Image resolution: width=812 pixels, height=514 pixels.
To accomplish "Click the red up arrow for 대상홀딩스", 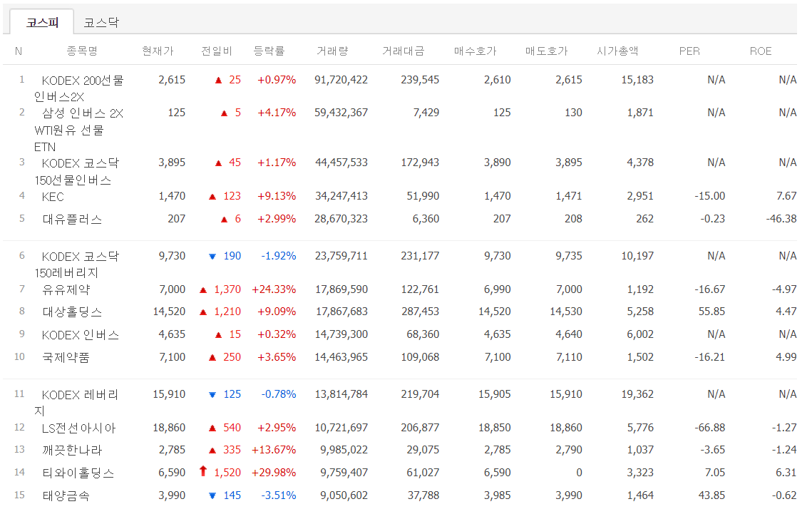I will click(x=203, y=312).
